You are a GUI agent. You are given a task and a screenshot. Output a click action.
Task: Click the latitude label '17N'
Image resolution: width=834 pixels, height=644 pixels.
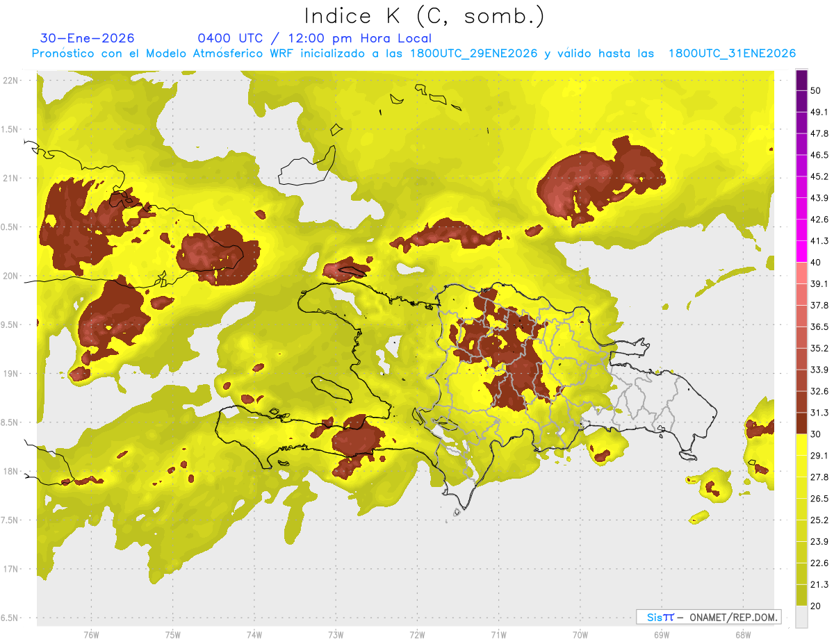11,569
